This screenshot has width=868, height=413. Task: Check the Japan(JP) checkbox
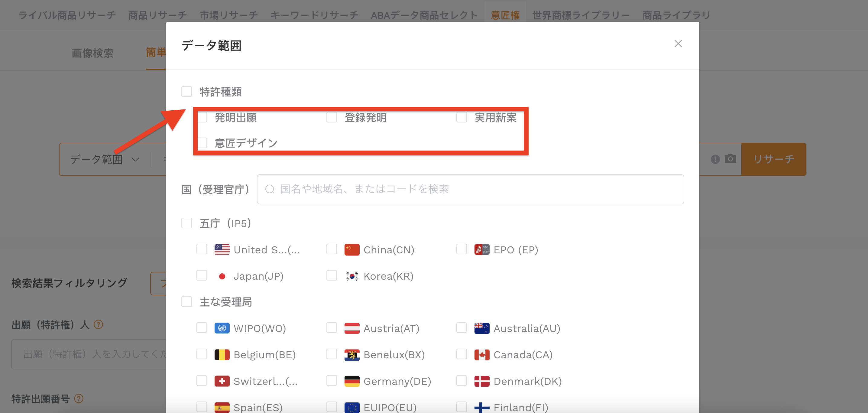point(202,275)
